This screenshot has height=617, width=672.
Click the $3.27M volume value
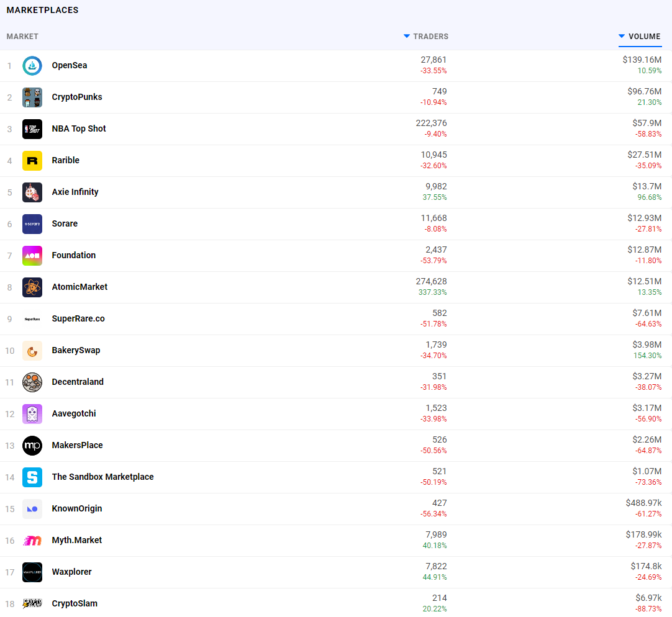[x=647, y=377]
